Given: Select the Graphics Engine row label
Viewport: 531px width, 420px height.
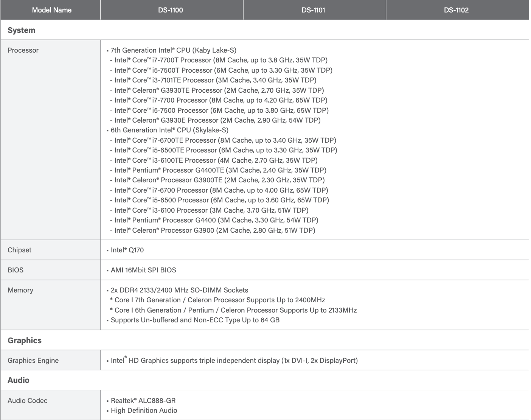Looking at the screenshot, I should click(x=33, y=361).
